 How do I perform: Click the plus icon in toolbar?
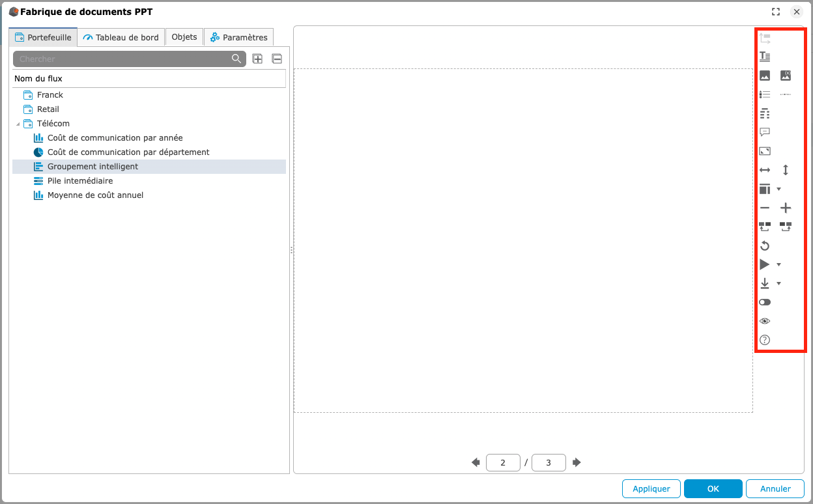point(786,208)
